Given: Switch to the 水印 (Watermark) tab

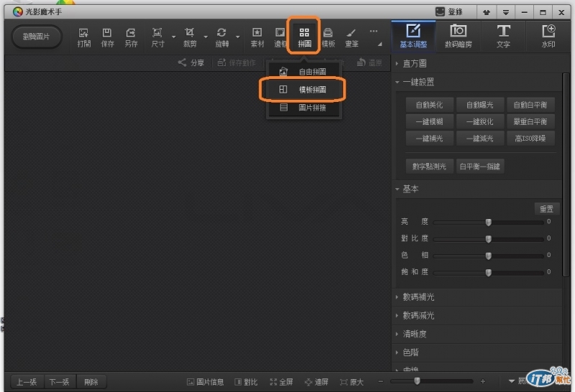Looking at the screenshot, I should point(548,35).
